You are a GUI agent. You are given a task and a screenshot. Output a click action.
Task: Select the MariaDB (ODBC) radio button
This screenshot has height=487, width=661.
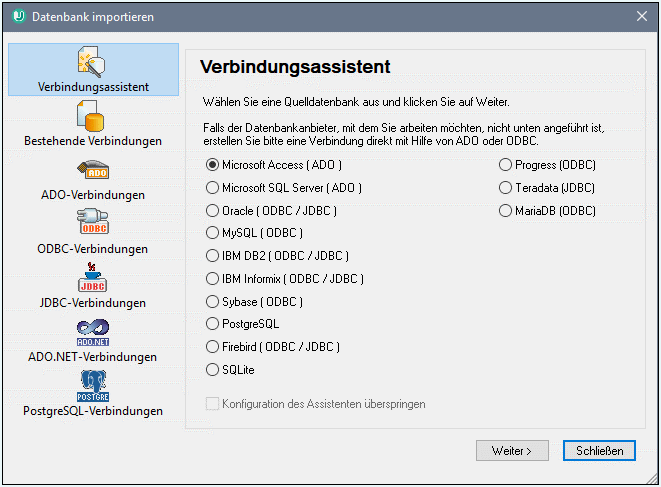click(506, 210)
